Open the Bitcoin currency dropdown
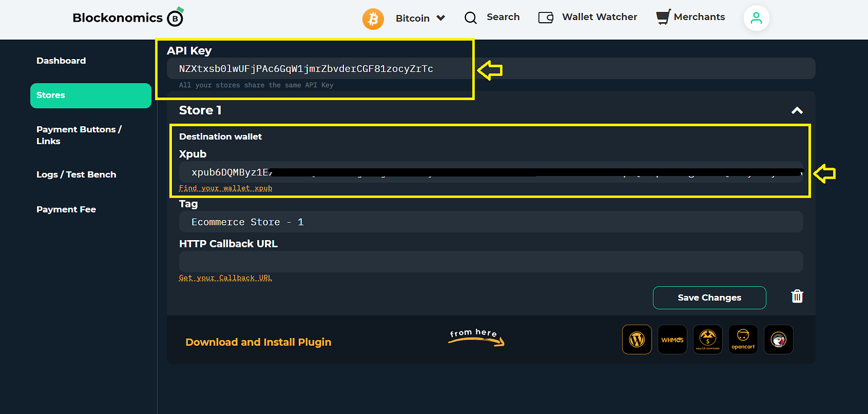The image size is (868, 414). click(420, 18)
